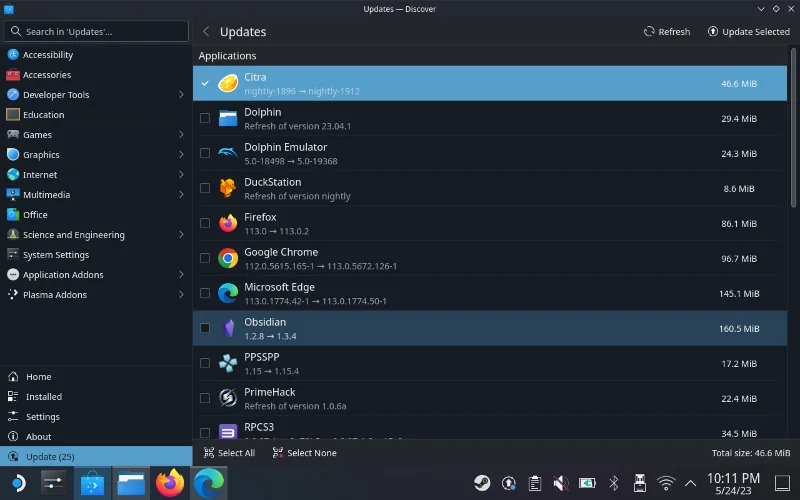Go back using the header arrow
800x500 pixels.
pos(206,32)
